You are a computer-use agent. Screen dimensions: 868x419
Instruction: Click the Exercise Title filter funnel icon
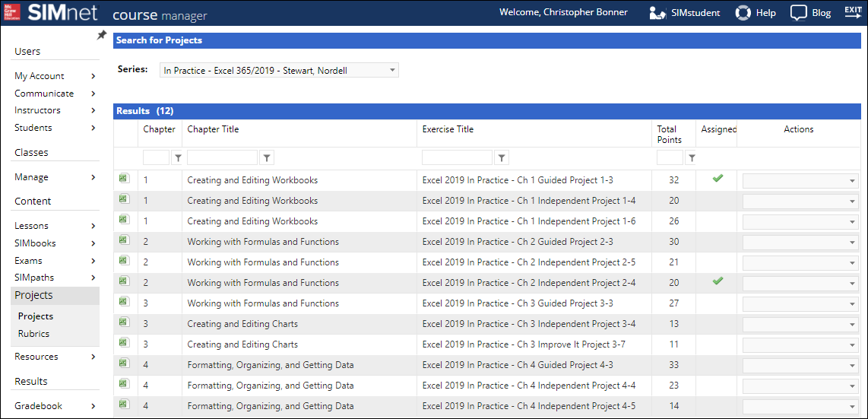click(502, 158)
